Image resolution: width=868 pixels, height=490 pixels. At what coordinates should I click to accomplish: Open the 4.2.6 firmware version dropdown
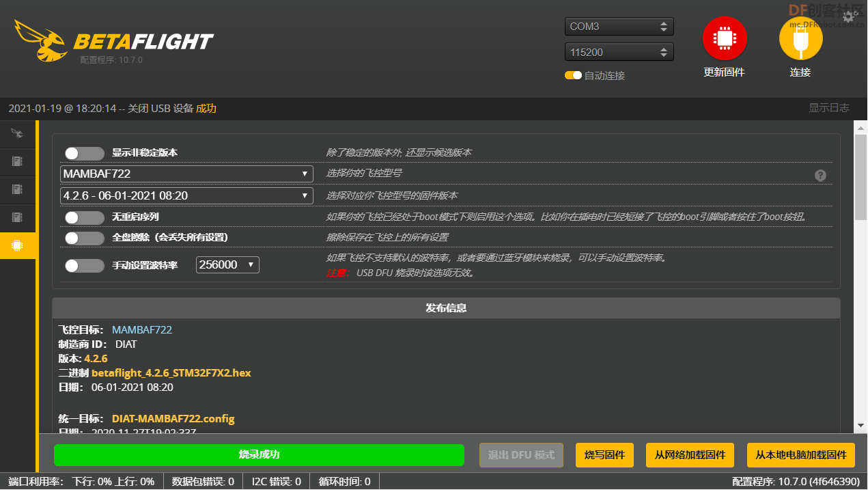click(x=186, y=195)
